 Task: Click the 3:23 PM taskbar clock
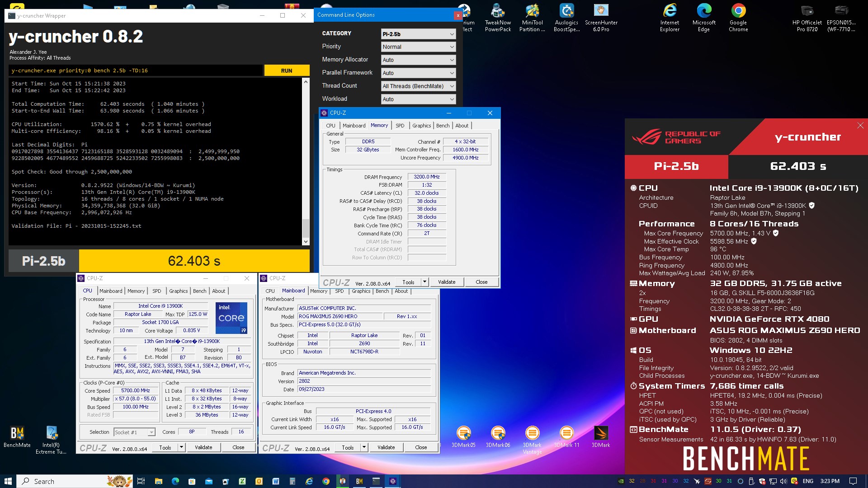[830, 481]
